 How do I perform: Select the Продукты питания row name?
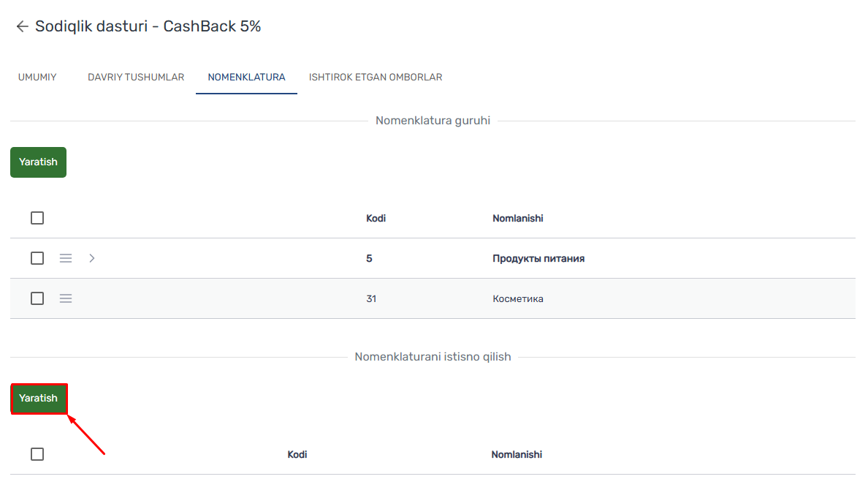[x=538, y=258]
